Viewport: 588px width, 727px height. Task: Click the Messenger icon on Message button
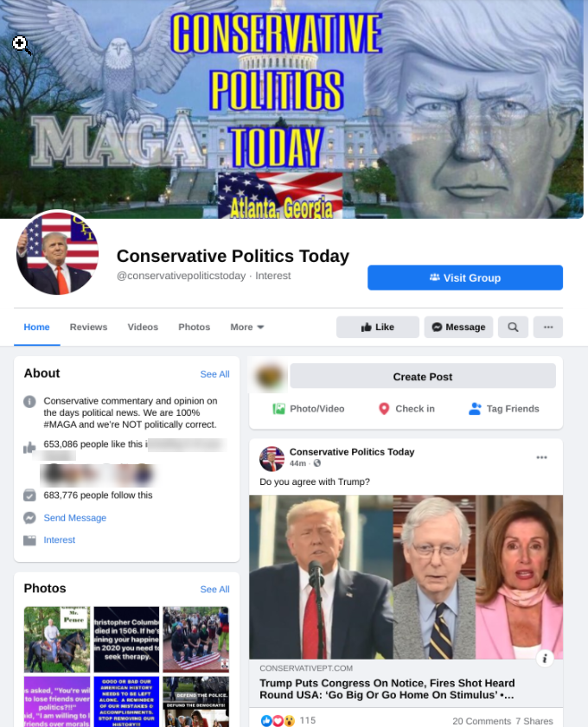(437, 327)
